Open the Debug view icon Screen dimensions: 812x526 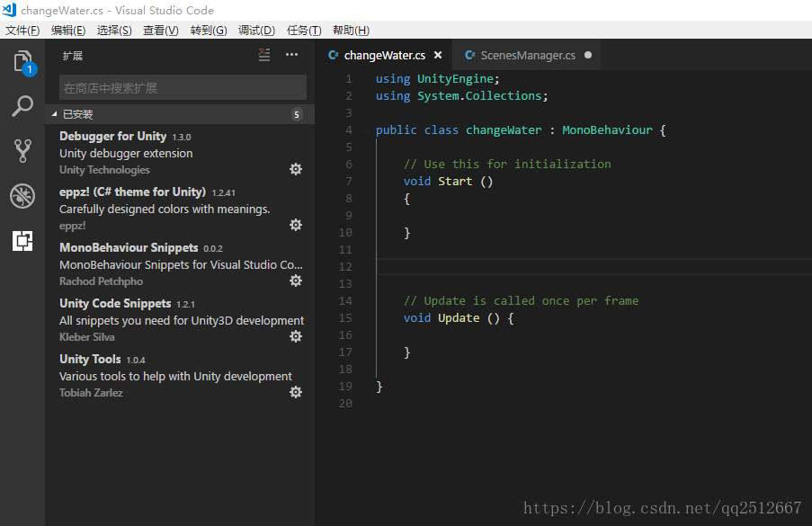click(22, 196)
